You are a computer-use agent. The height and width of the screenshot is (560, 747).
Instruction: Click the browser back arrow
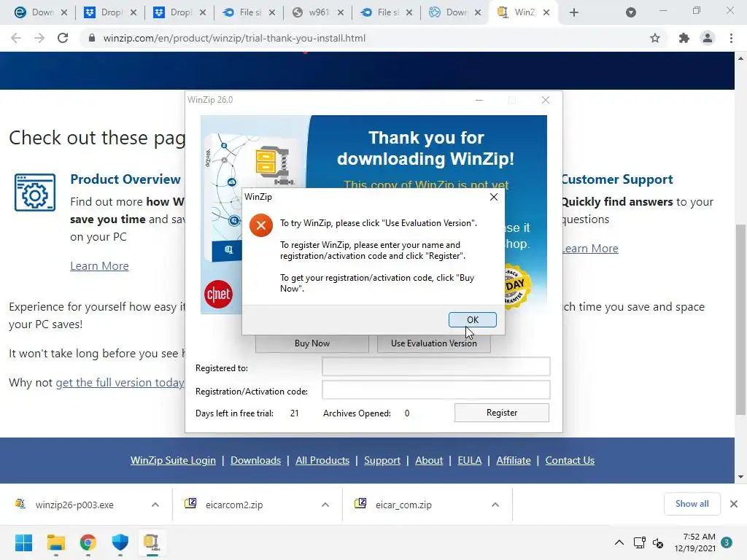click(x=16, y=38)
